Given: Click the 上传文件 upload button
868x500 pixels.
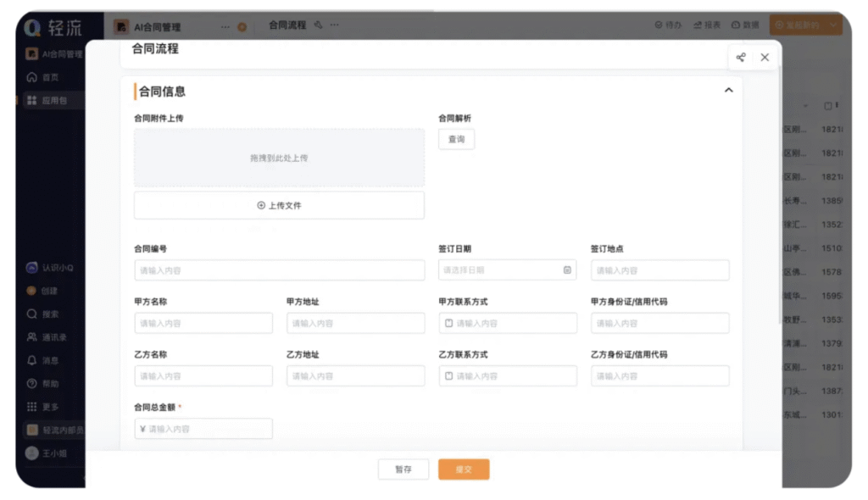Looking at the screenshot, I should (x=279, y=205).
